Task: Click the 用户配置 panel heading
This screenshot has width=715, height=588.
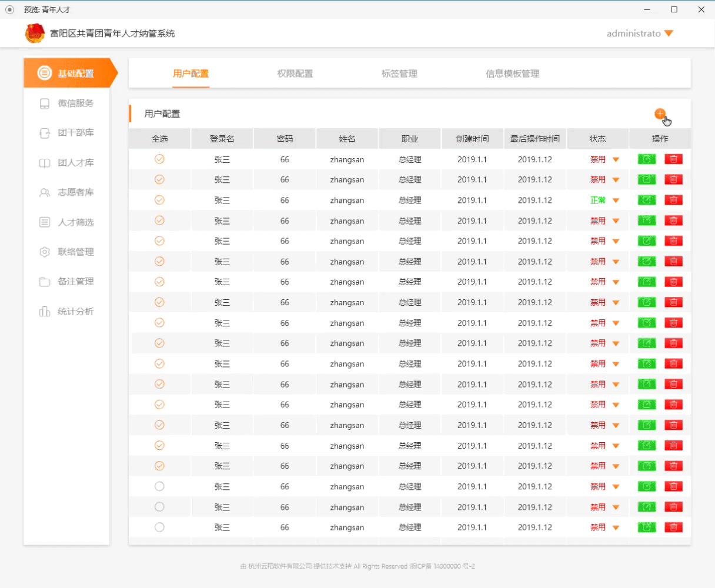Action: tap(162, 114)
